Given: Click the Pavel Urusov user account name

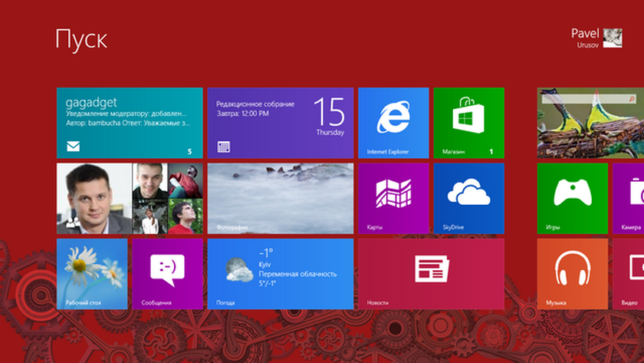Looking at the screenshot, I should [x=586, y=38].
